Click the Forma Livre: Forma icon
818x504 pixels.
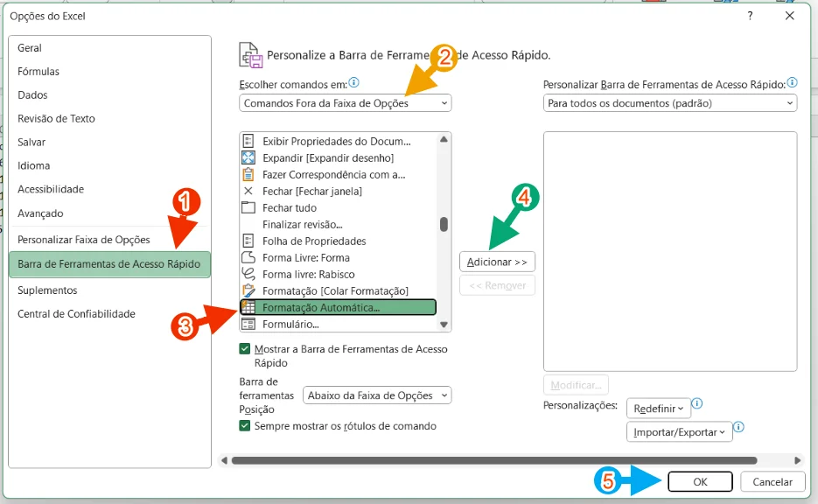pos(248,258)
